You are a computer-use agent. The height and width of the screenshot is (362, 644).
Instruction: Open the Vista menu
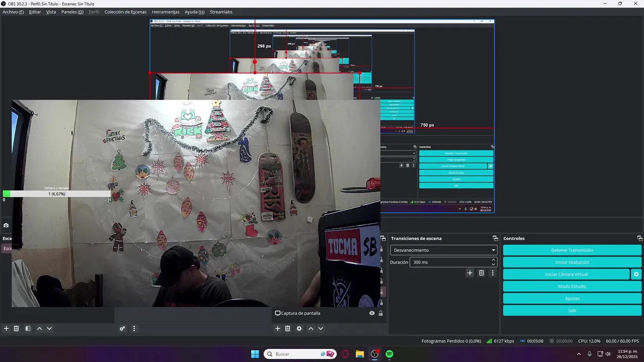[51, 12]
